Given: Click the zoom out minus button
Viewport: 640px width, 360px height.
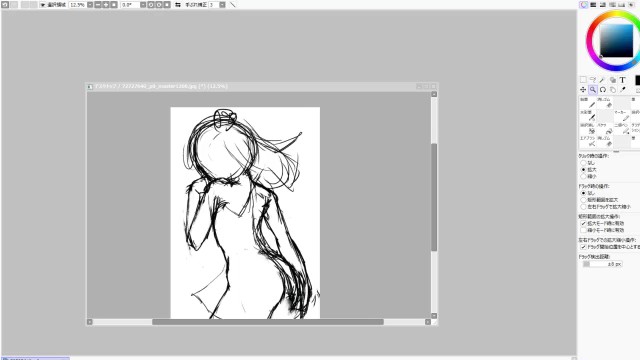Looking at the screenshot, I should (x=98, y=5).
